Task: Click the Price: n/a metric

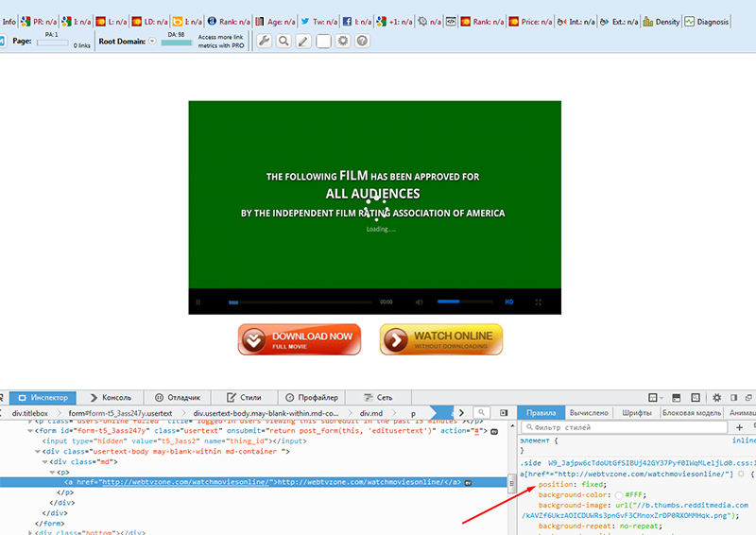Action: click(530, 22)
